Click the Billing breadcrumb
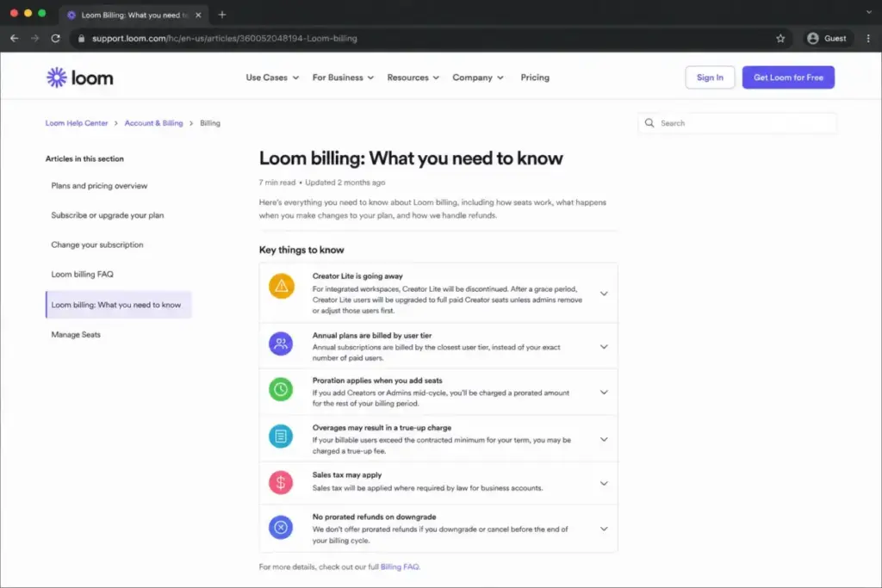The width and height of the screenshot is (882, 588). pyautogui.click(x=210, y=123)
